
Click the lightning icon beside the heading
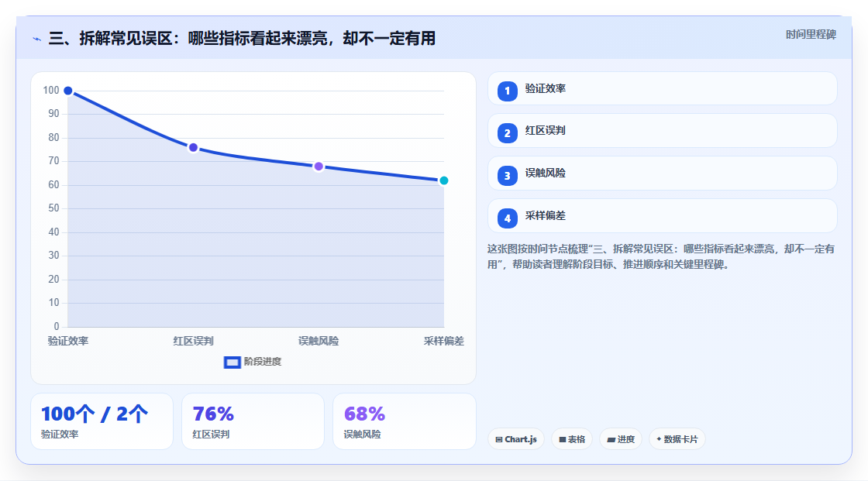pyautogui.click(x=36, y=39)
